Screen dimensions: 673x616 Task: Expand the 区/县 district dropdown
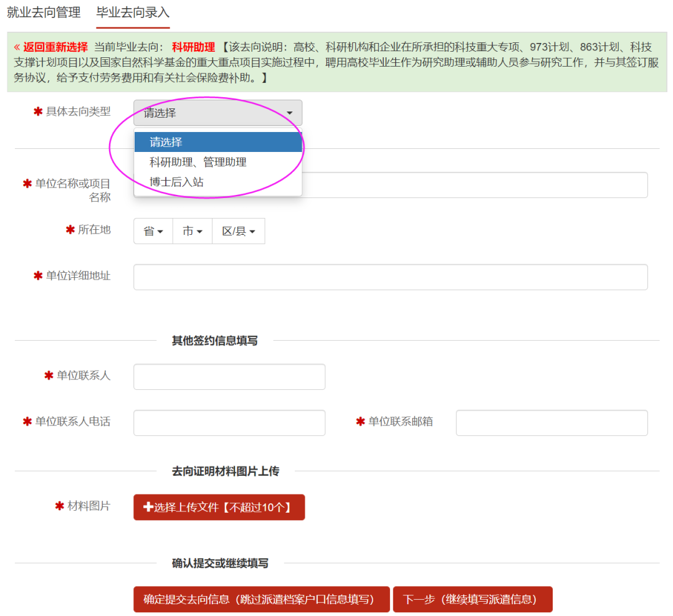coord(238,231)
